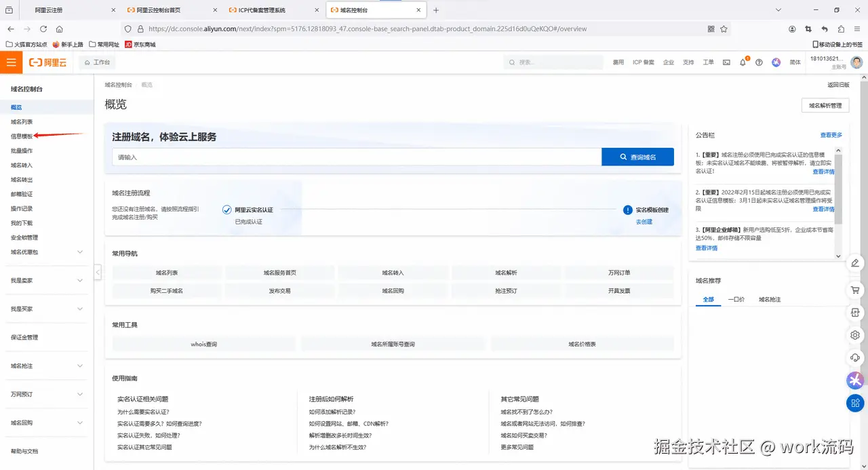The height and width of the screenshot is (470, 868).
Task: Click the 域名价格表 tool button
Action: click(x=583, y=344)
